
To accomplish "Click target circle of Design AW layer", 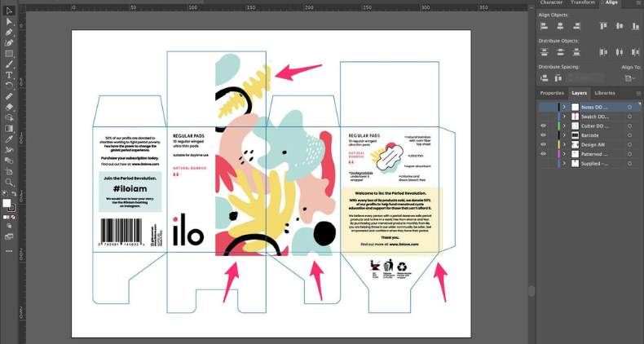I will pos(629,145).
